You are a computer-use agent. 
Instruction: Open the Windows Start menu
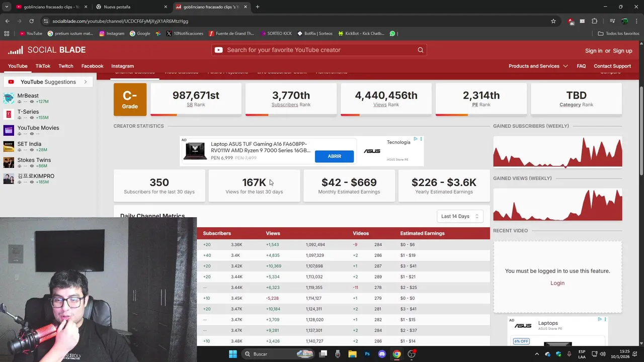coord(233,354)
